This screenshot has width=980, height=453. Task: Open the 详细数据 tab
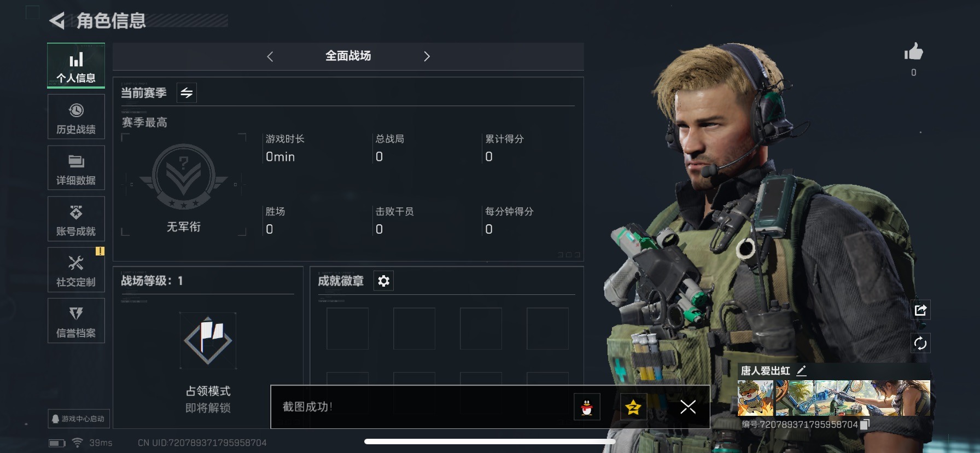(76, 169)
